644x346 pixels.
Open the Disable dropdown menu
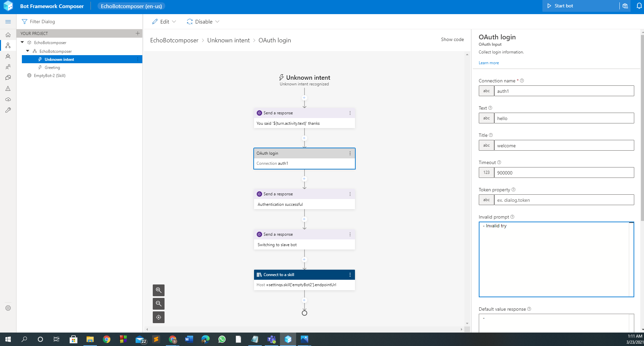pyautogui.click(x=203, y=22)
